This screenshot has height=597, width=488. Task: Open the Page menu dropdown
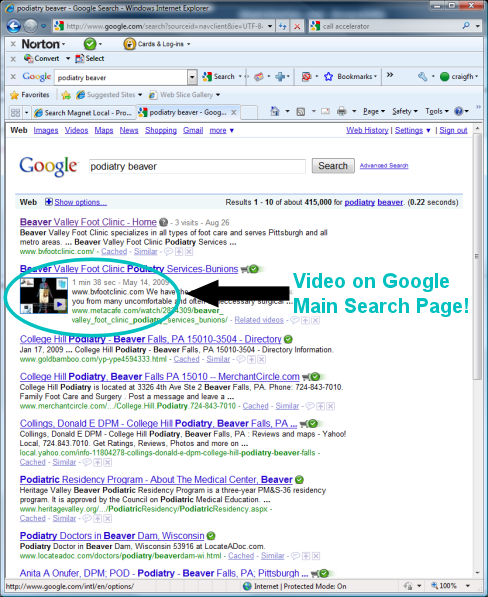click(x=373, y=111)
